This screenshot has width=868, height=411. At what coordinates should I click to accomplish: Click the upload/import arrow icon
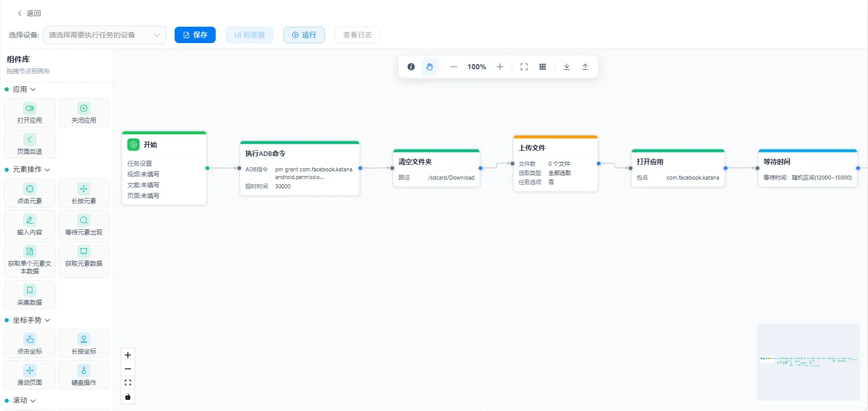(x=585, y=67)
